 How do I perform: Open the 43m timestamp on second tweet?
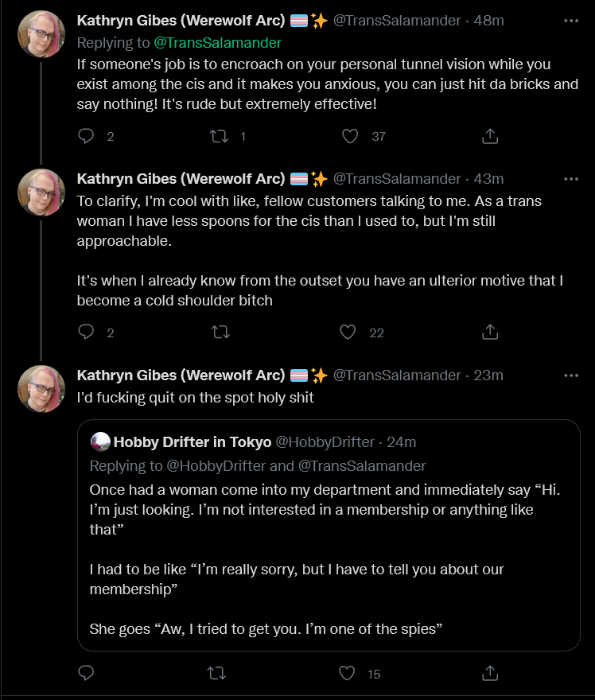(488, 179)
